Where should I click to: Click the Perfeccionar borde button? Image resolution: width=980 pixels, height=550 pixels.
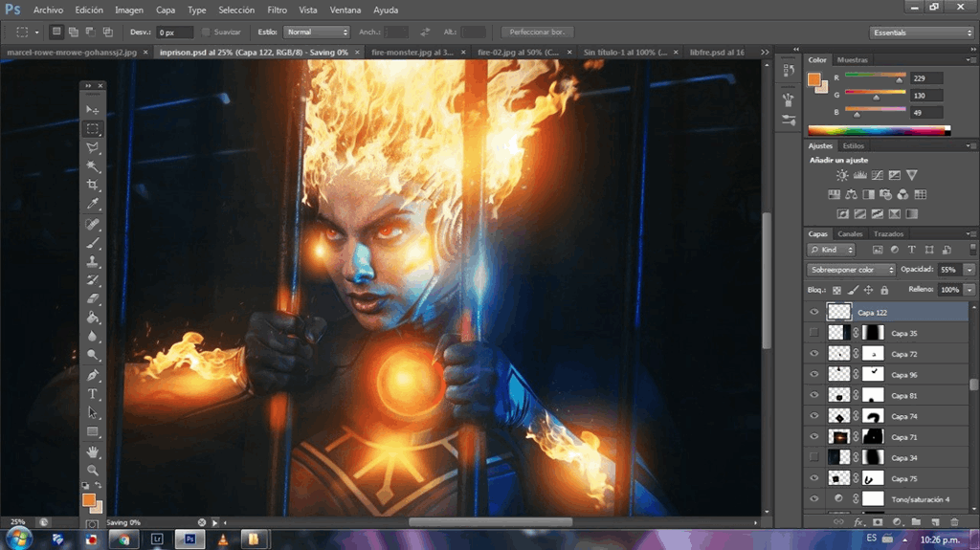tap(537, 32)
